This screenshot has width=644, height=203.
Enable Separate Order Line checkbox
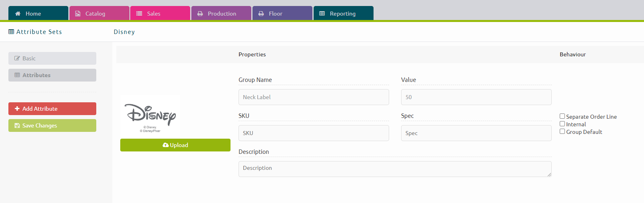pyautogui.click(x=562, y=116)
